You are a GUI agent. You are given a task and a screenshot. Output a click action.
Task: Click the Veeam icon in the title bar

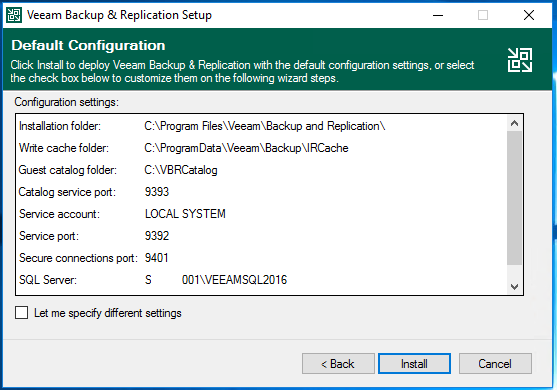(14, 15)
